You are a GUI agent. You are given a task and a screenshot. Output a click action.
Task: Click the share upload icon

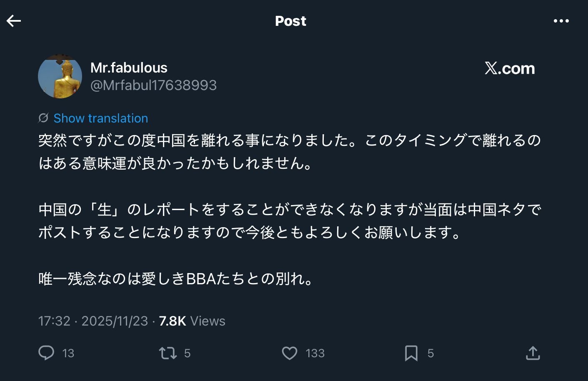[533, 353]
